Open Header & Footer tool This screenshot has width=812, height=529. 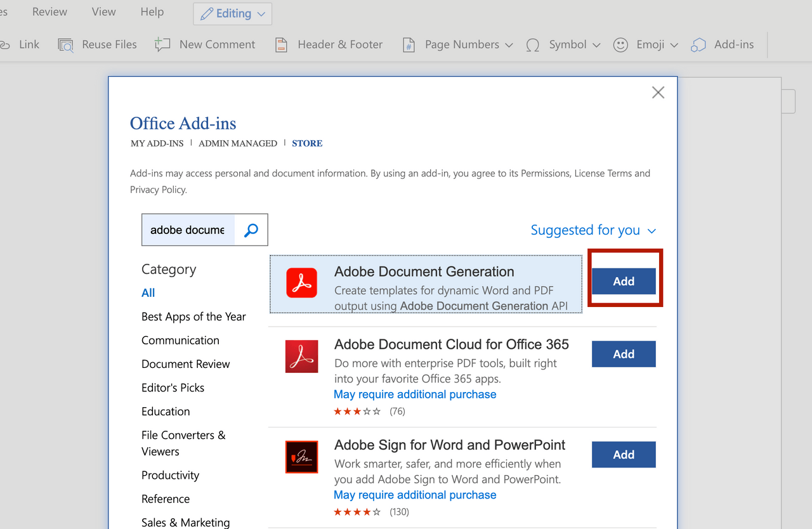(x=329, y=44)
